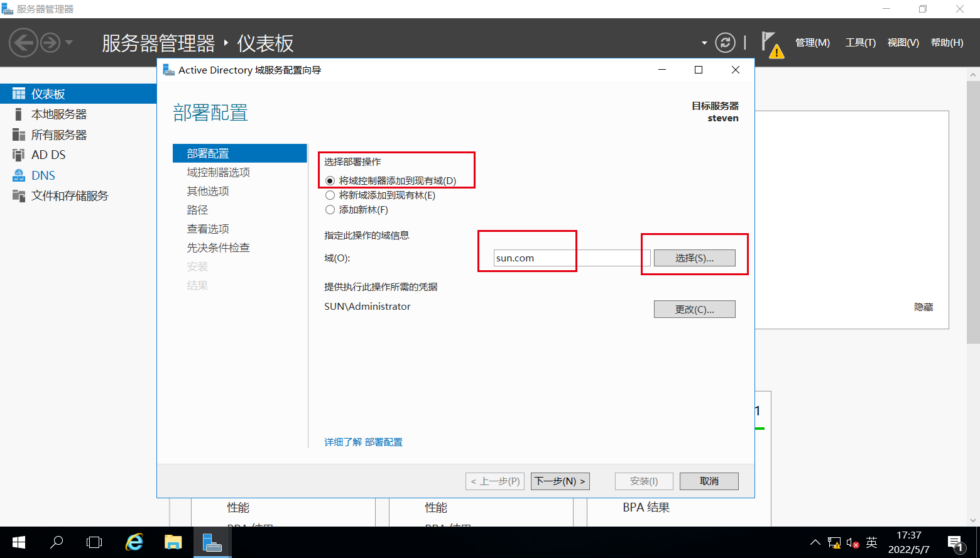Select 部署配置 wizard step
980x558 pixels.
pos(240,153)
